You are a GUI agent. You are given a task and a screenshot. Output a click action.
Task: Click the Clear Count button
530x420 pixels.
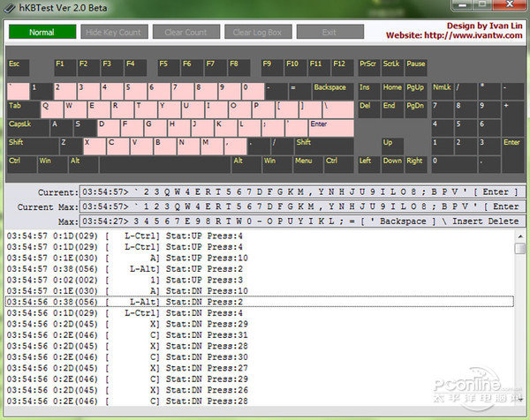[186, 32]
